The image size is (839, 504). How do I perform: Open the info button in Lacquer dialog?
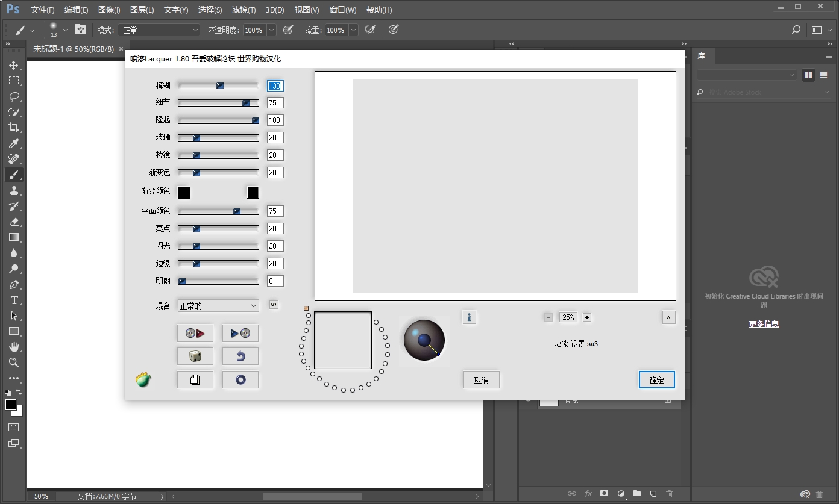pos(470,317)
